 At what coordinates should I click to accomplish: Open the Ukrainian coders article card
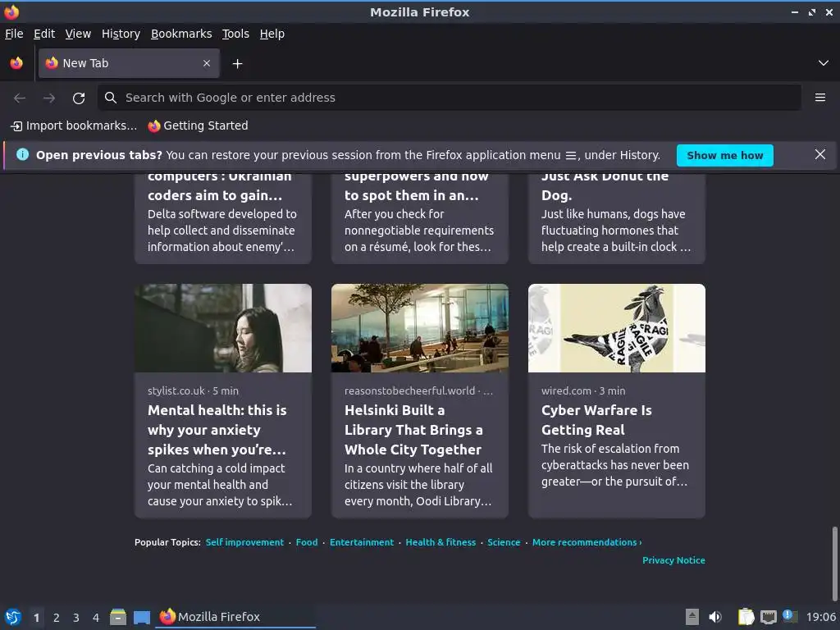[x=223, y=218]
